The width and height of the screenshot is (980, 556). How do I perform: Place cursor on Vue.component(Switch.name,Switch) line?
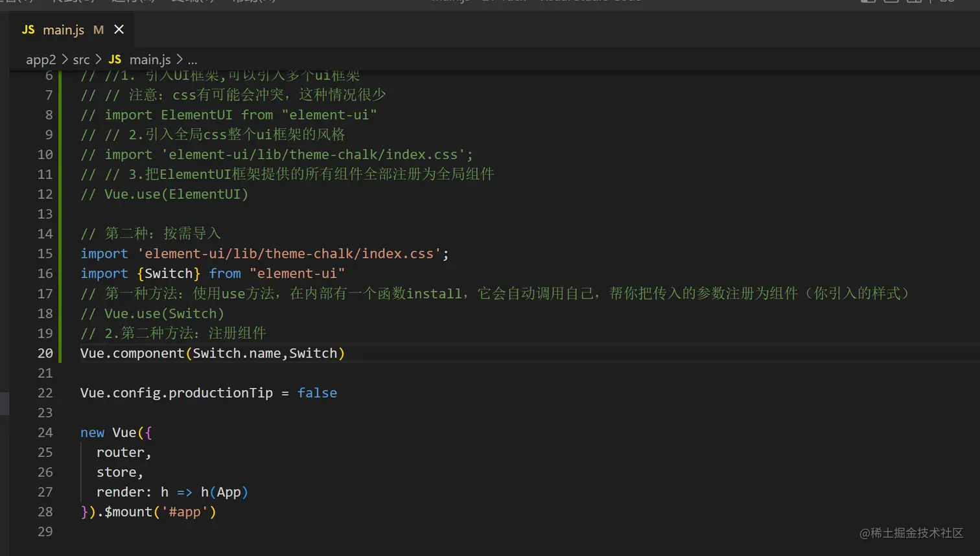[213, 353]
